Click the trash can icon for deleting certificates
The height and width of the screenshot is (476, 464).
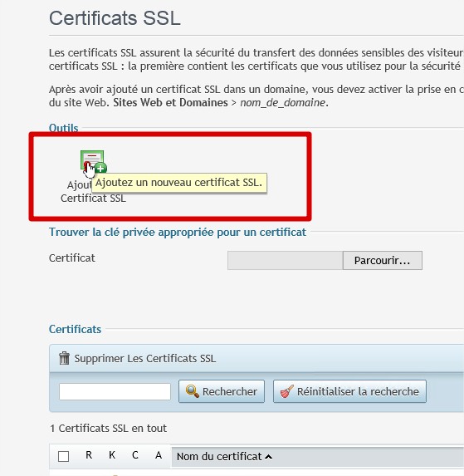(x=64, y=358)
